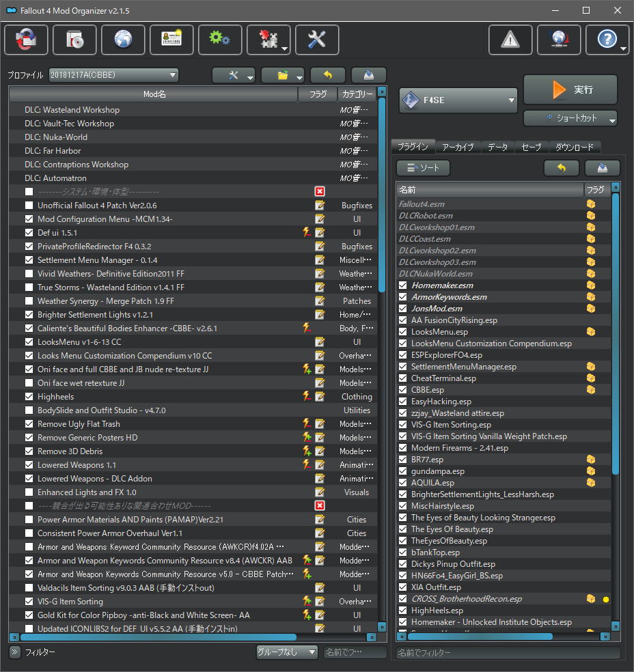Open settings with wrench and screwdriver icon

click(317, 40)
